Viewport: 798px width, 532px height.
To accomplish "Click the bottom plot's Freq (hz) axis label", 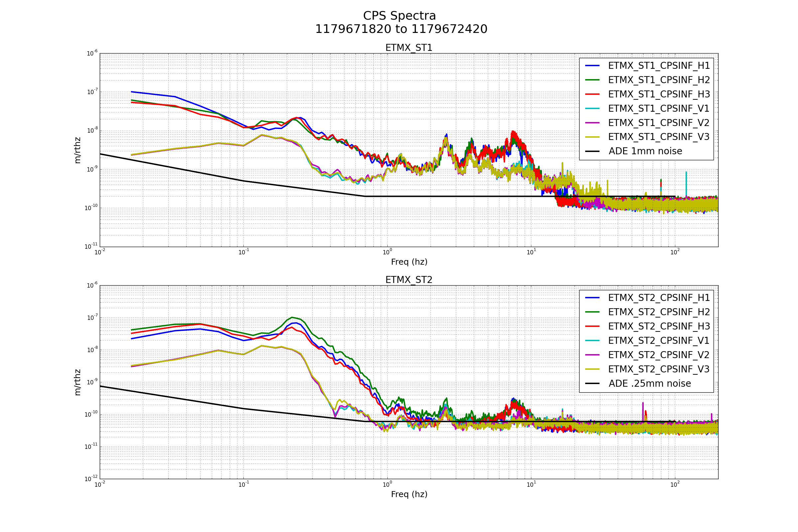I will coord(409,494).
